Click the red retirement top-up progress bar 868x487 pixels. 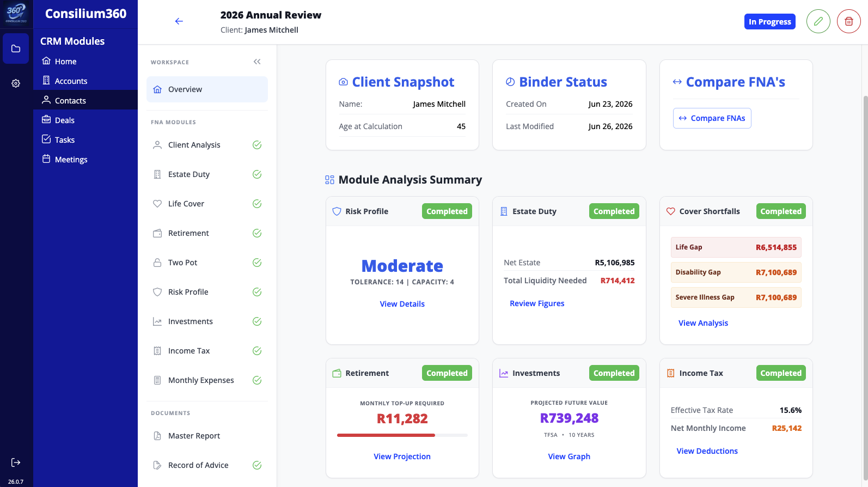coord(386,435)
